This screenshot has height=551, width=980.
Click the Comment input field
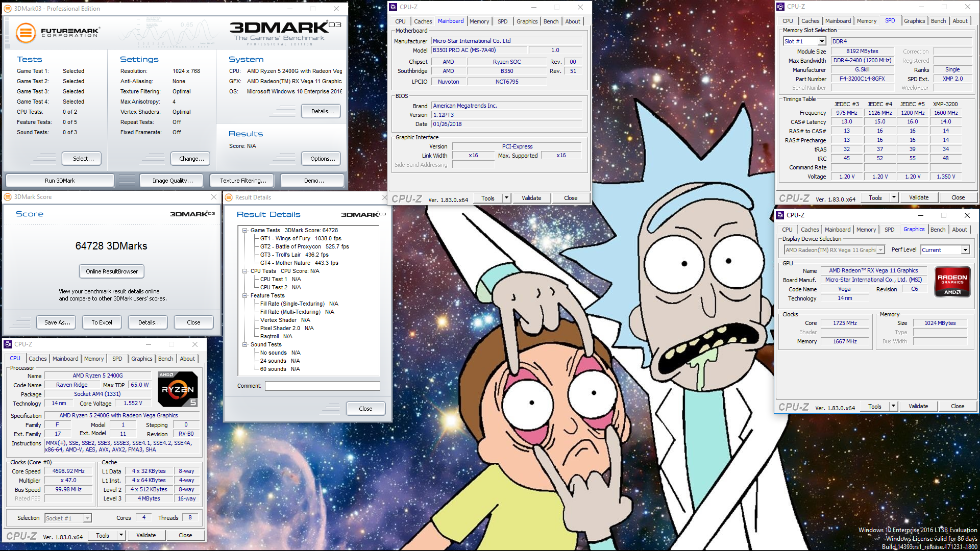click(x=322, y=386)
